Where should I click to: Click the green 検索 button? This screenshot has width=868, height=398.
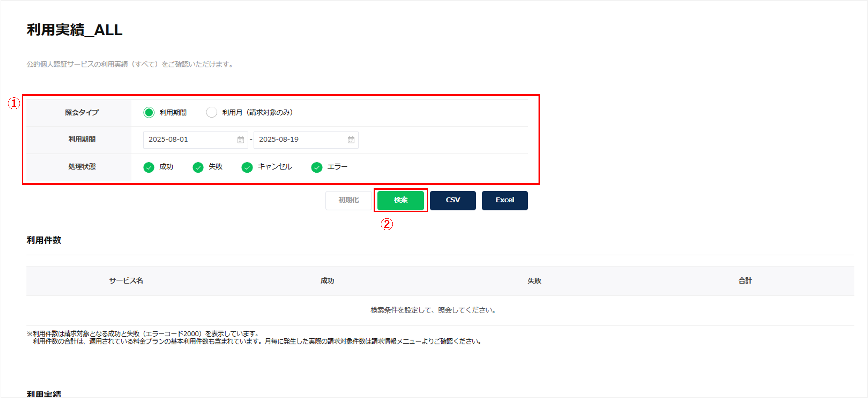[400, 200]
